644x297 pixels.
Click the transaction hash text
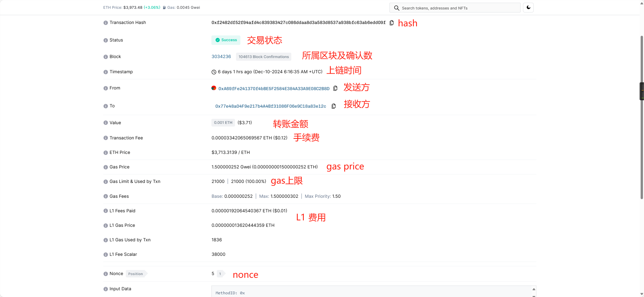298,23
